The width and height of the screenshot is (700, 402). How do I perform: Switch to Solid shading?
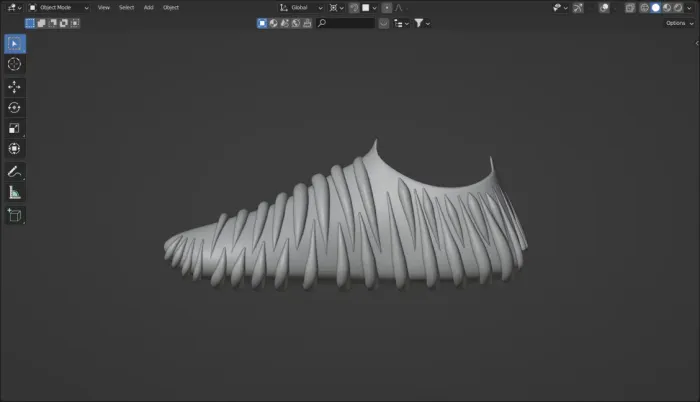[655, 8]
